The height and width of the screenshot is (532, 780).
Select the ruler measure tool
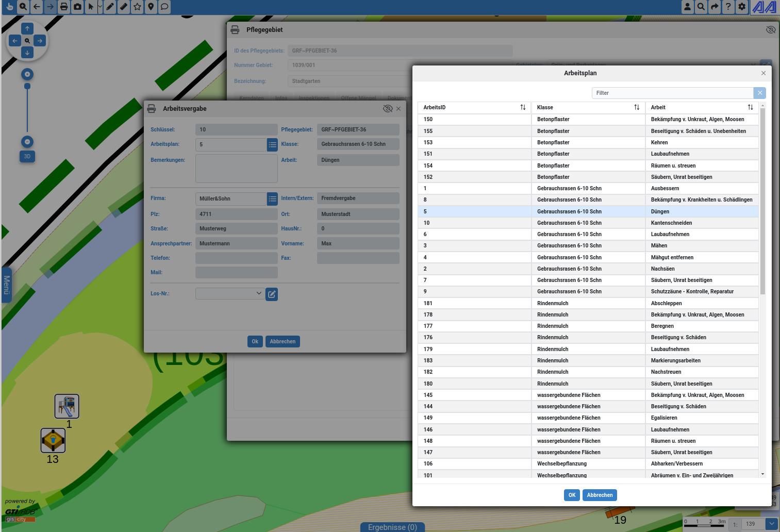(x=124, y=7)
